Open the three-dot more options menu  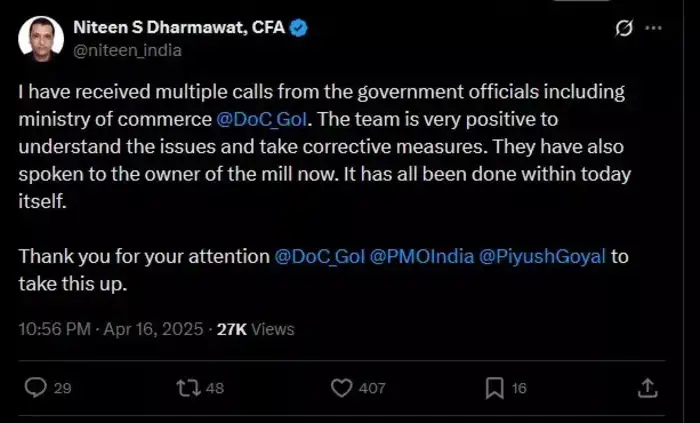point(654,28)
